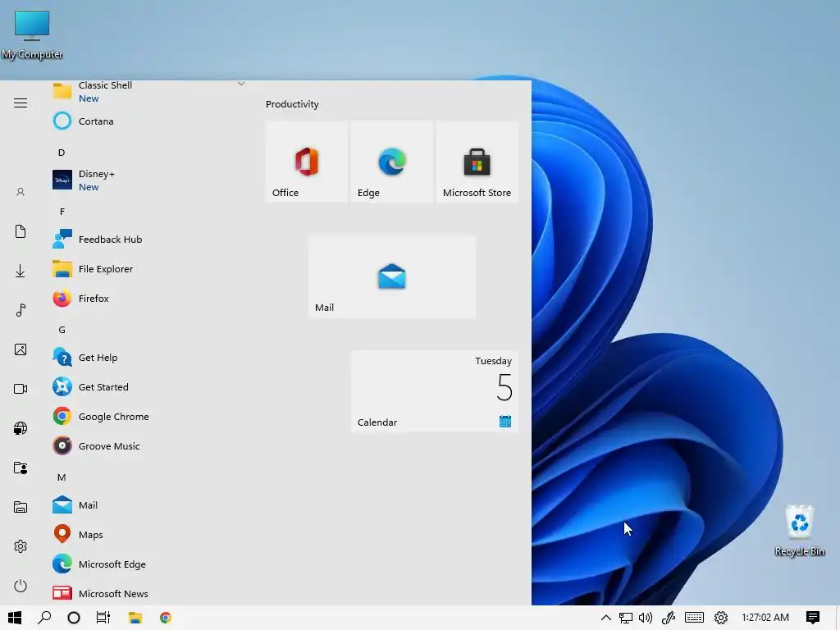Open Microsoft News from the app list

click(x=149, y=594)
